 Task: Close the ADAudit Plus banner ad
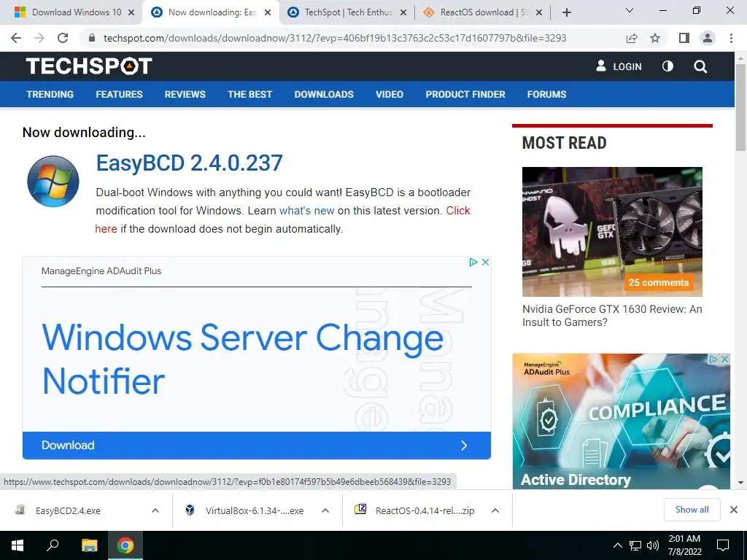tap(485, 262)
